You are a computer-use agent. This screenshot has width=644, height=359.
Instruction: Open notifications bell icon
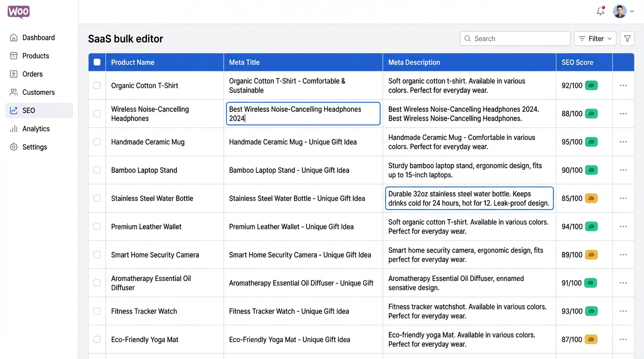(600, 11)
